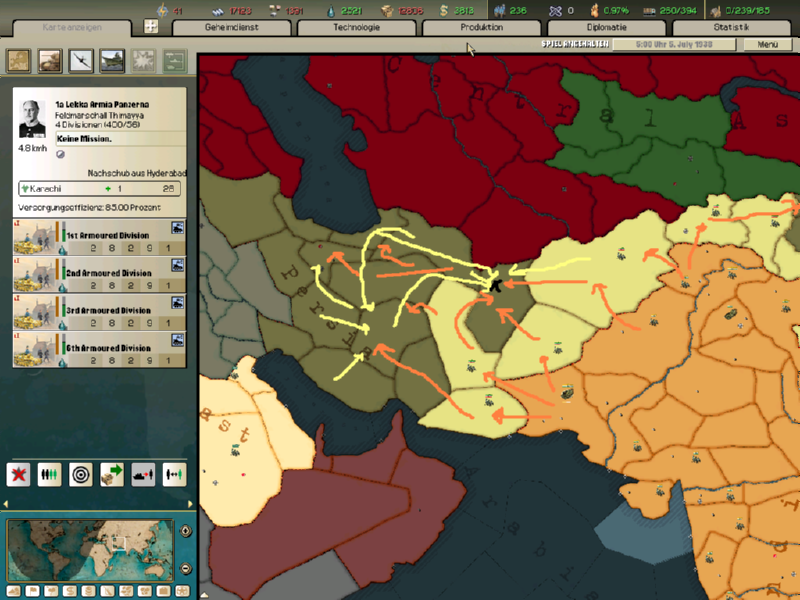Click the disband unit red X icon
Image resolution: width=800 pixels, height=600 pixels.
(18, 474)
